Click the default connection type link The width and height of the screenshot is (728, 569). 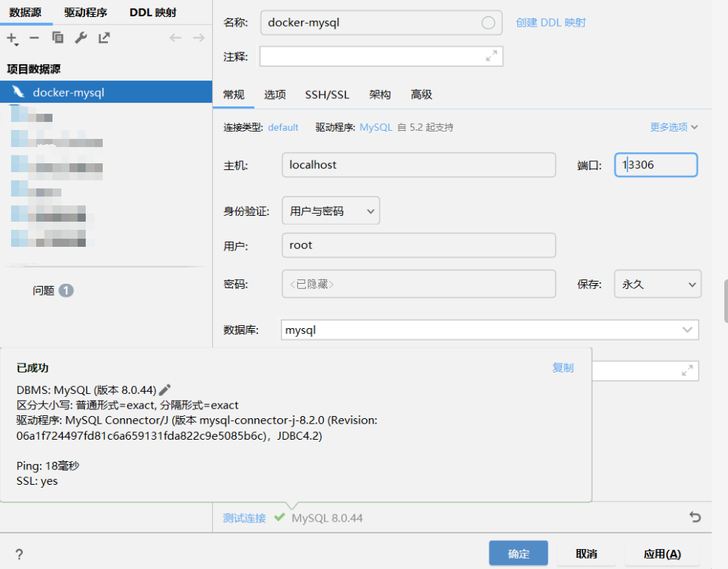[x=283, y=127]
